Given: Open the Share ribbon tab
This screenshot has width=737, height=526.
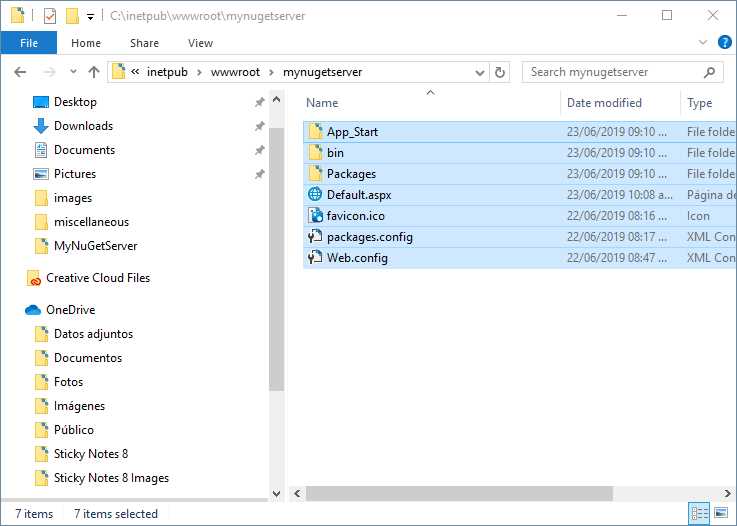Looking at the screenshot, I should [x=144, y=43].
